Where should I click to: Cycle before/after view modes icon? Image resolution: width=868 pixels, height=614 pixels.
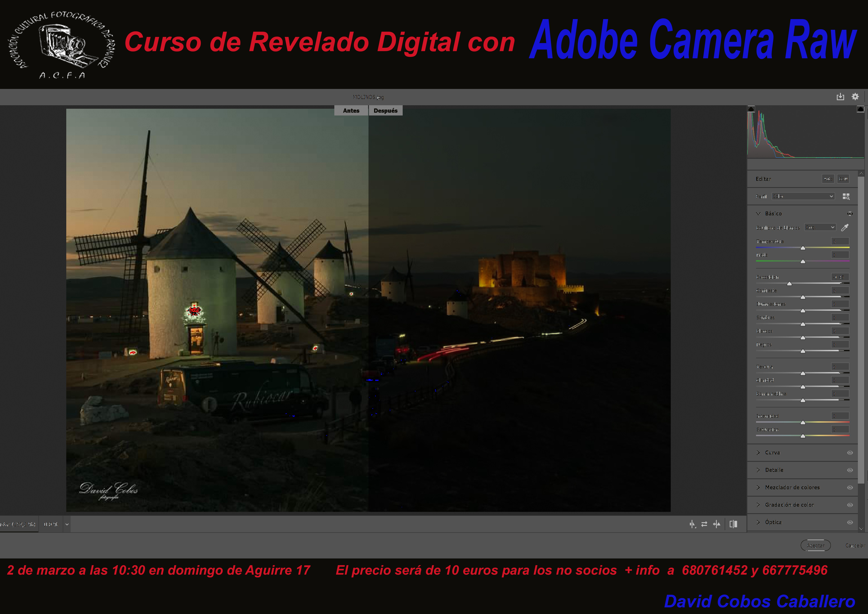692,524
